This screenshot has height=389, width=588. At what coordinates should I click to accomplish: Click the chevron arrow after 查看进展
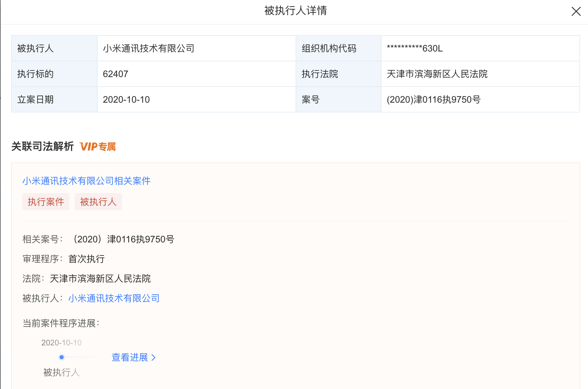(x=153, y=358)
